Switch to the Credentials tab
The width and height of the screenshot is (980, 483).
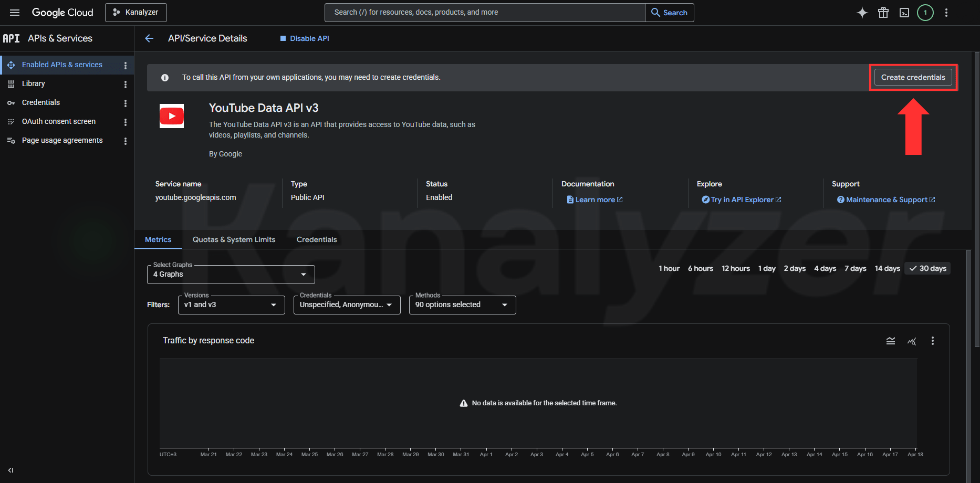[317, 239]
